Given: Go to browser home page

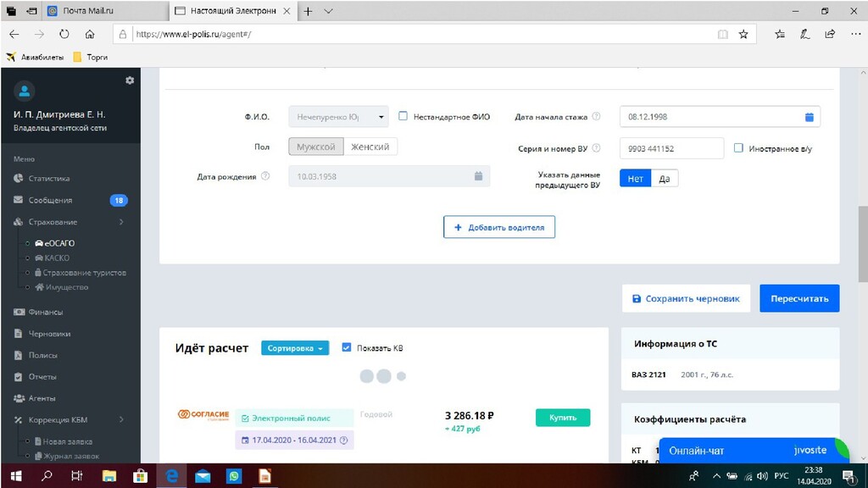Looking at the screenshot, I should pos(90,34).
